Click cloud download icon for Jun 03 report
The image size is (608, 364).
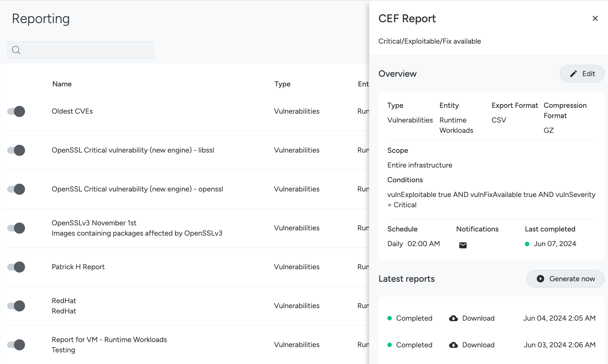coord(453,345)
